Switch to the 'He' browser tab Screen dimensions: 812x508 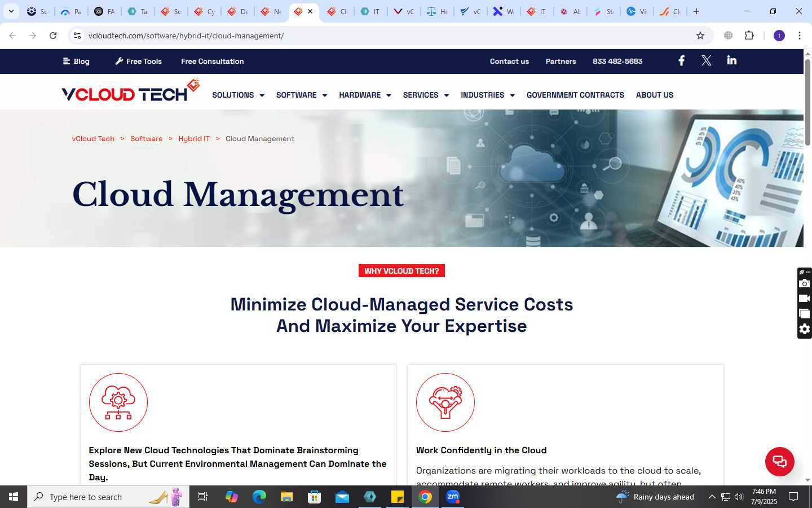[x=437, y=11]
